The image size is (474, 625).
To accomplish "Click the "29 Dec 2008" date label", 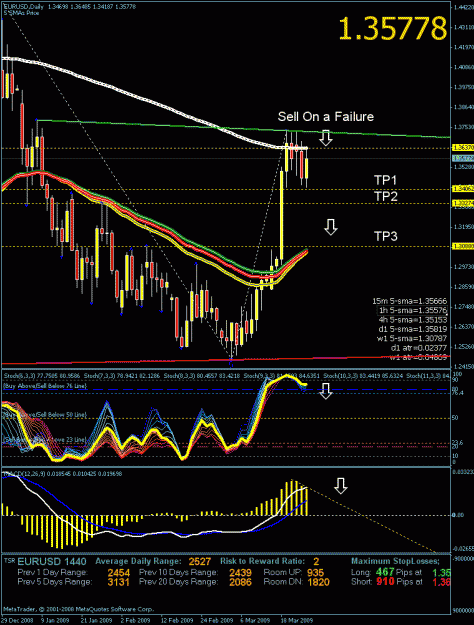I will [x=17, y=621].
